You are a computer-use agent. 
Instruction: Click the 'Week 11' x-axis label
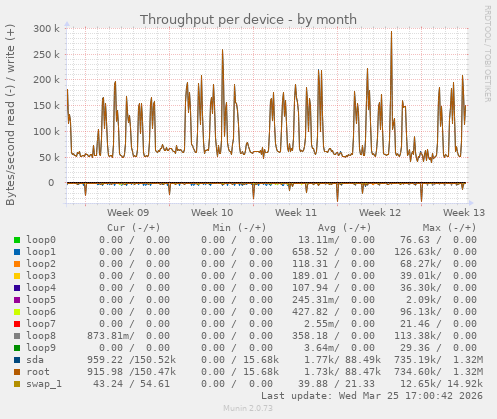[296, 213]
